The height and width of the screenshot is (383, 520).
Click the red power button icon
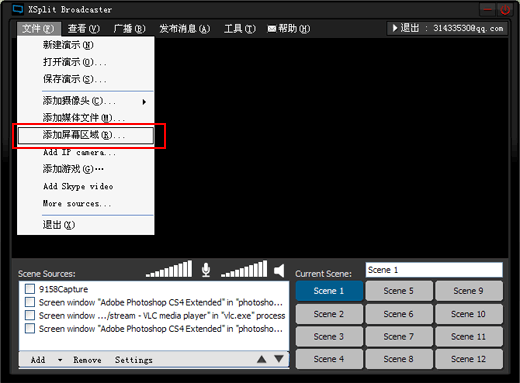coord(505,10)
